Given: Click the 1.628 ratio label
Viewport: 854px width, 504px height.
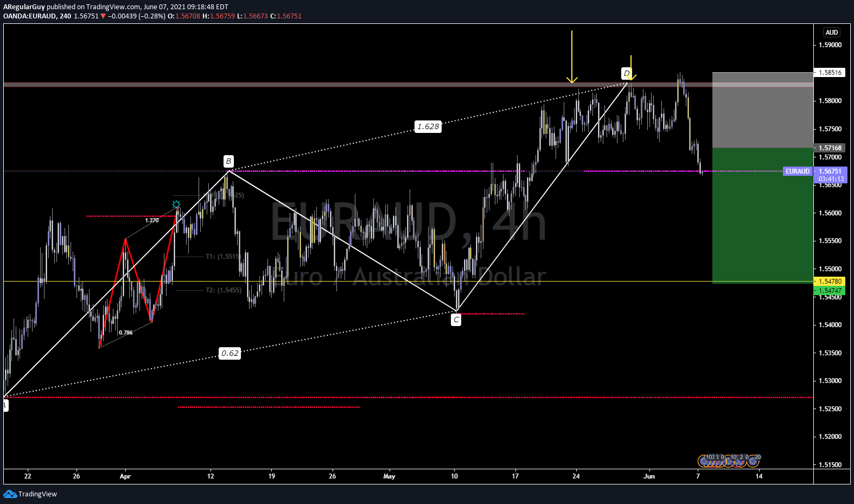Looking at the screenshot, I should [x=428, y=126].
